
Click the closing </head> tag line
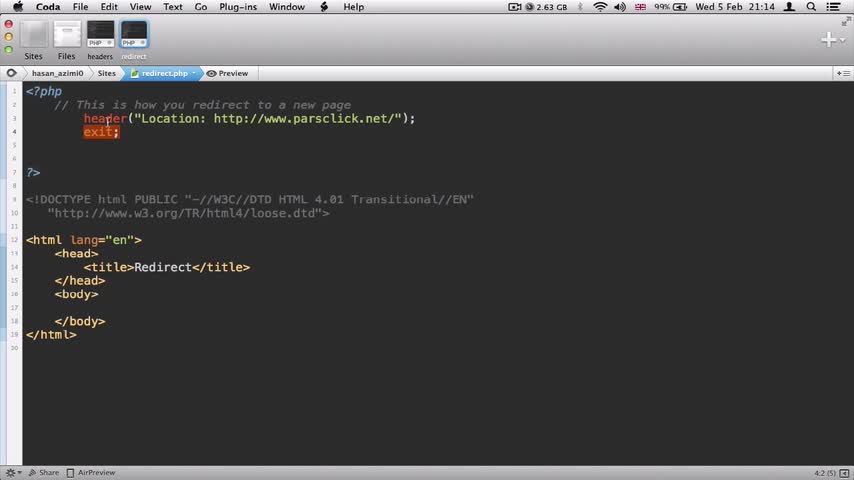coord(80,281)
